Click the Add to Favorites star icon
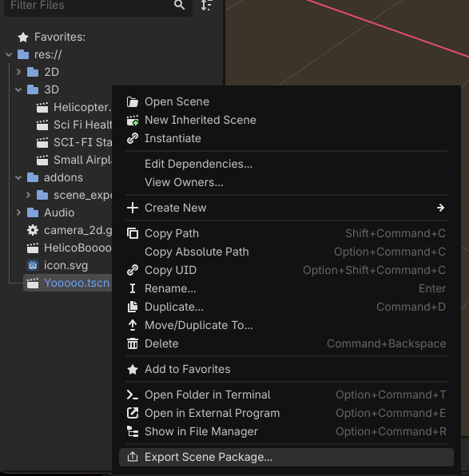This screenshot has height=476, width=469. coord(133,370)
